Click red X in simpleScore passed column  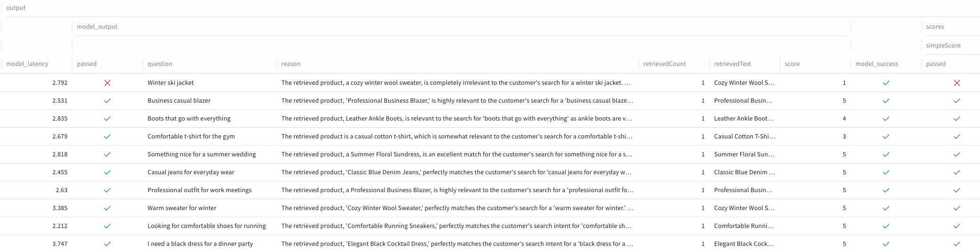click(x=956, y=83)
